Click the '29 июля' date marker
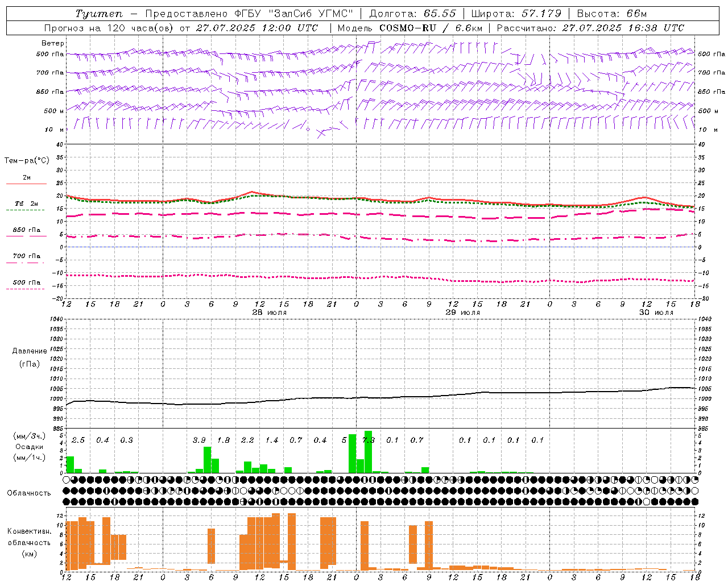 pyautogui.click(x=462, y=313)
